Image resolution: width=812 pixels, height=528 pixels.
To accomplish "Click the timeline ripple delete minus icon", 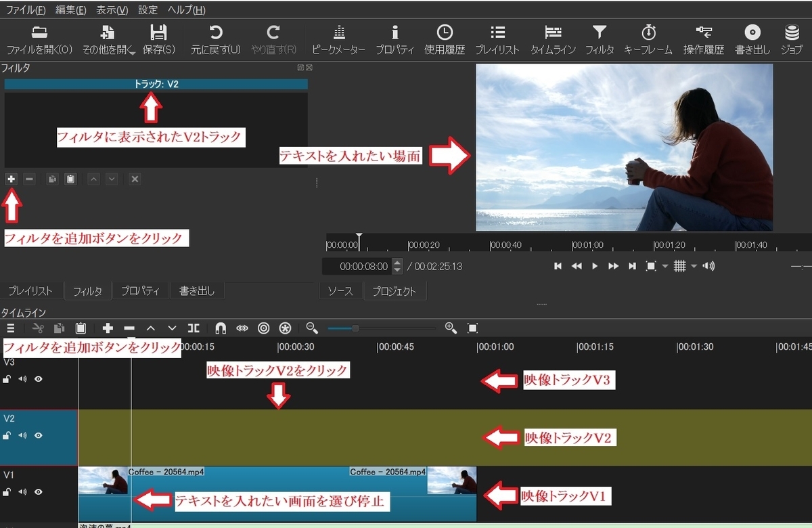I will pyautogui.click(x=129, y=328).
